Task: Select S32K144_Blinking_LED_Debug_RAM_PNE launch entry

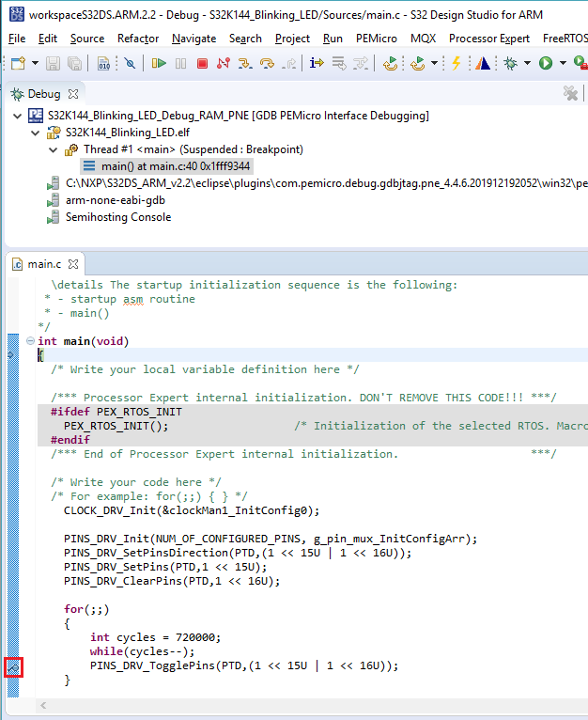Action: (239, 116)
